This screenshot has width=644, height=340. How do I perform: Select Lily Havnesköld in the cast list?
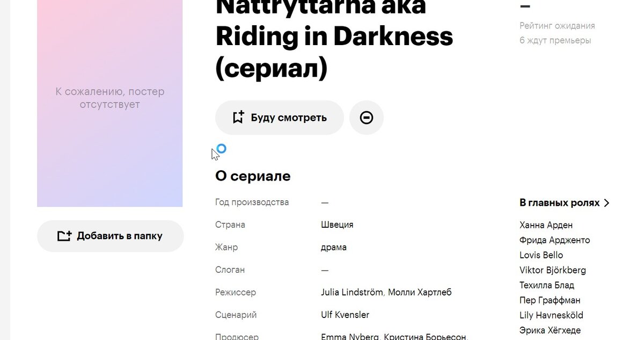click(x=551, y=315)
